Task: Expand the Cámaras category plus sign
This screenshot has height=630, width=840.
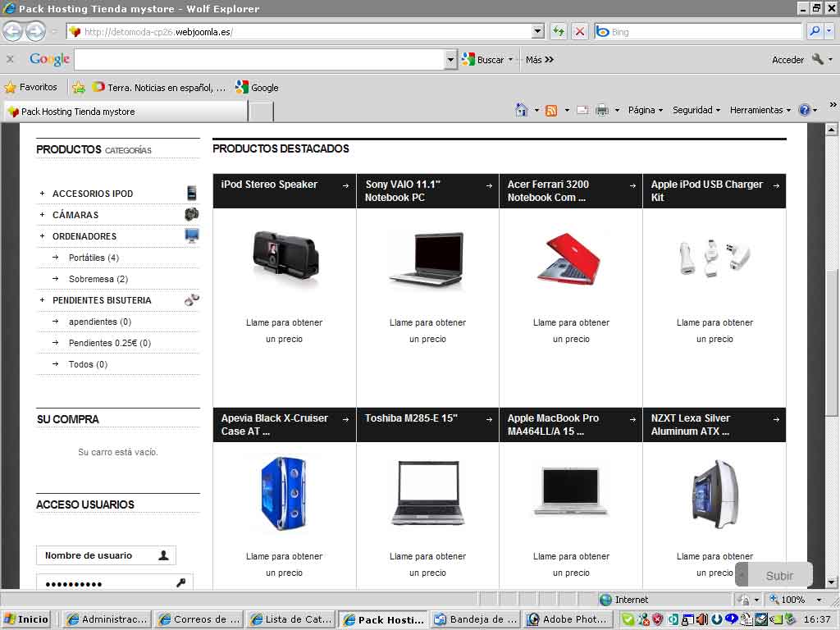Action: (43, 214)
